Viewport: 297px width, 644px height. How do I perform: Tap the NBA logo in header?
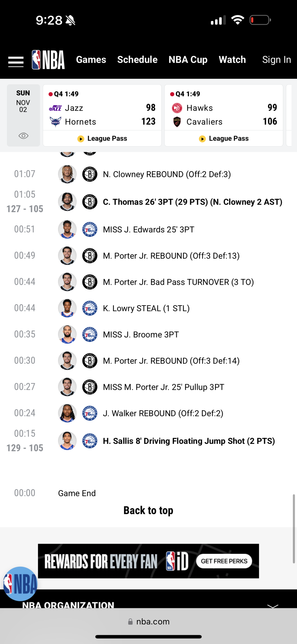pos(48,60)
